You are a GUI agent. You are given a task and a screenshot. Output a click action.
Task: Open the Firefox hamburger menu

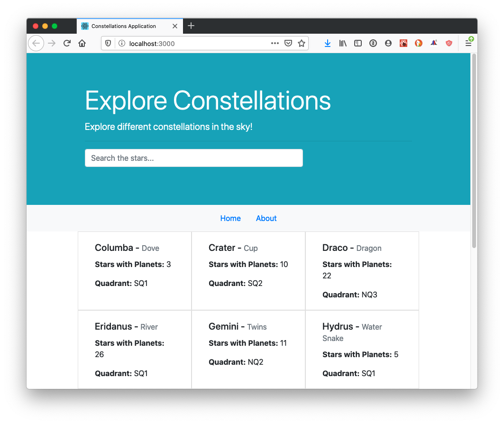tap(468, 43)
